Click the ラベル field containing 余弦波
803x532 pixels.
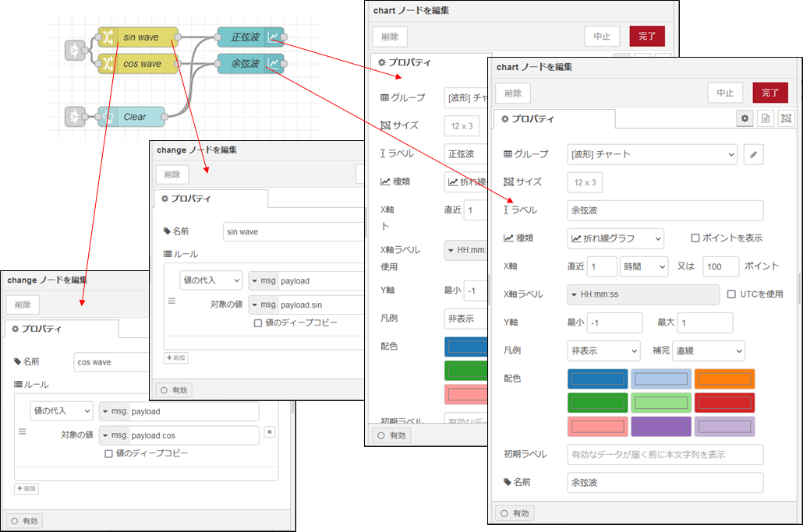(x=665, y=210)
